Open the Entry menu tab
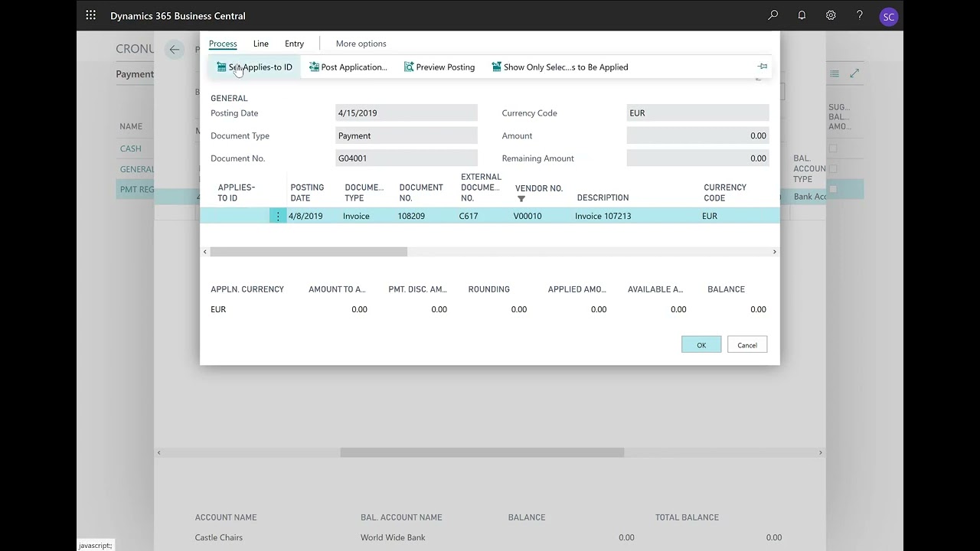The height and width of the screenshot is (551, 980). (294, 44)
